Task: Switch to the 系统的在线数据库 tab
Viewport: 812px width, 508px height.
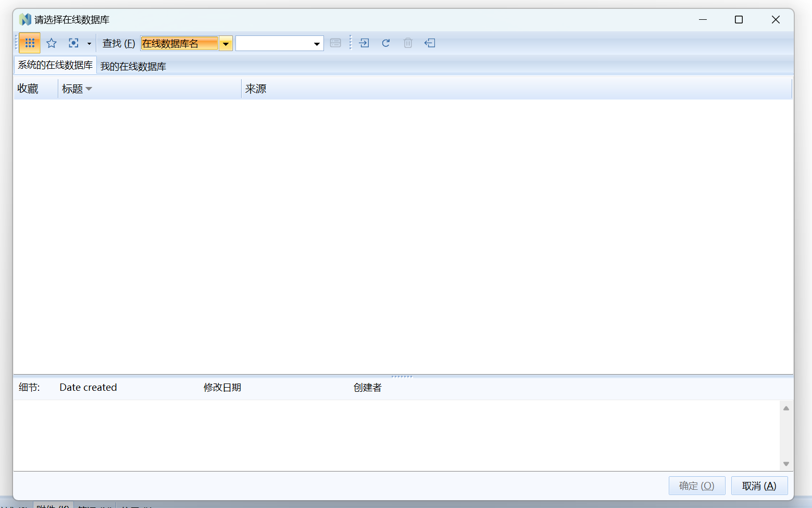Action: click(x=55, y=65)
